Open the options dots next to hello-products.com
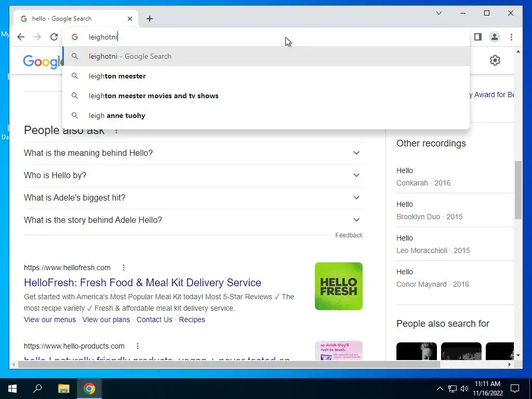The image size is (532, 399). (137, 346)
